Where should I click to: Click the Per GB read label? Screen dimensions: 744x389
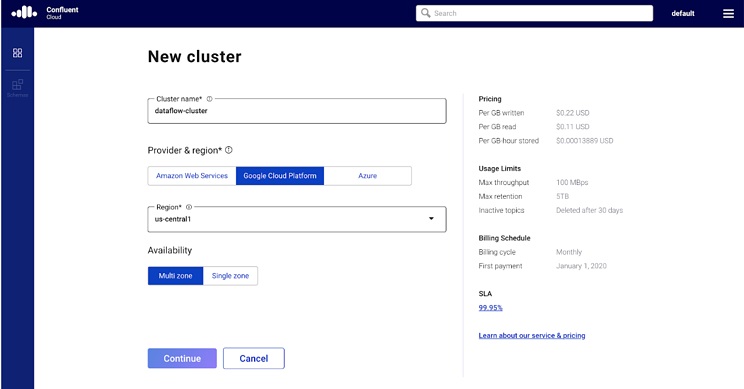(497, 127)
